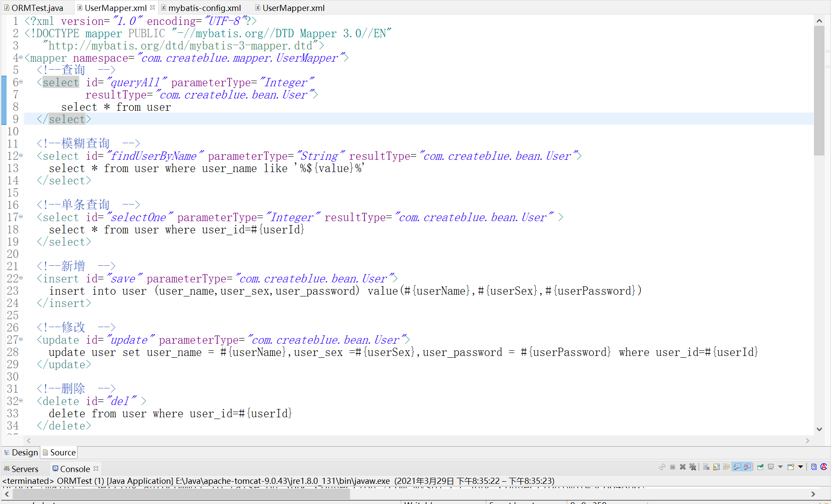The width and height of the screenshot is (831, 504).
Task: Click the Servers tab icon
Action: 7,469
